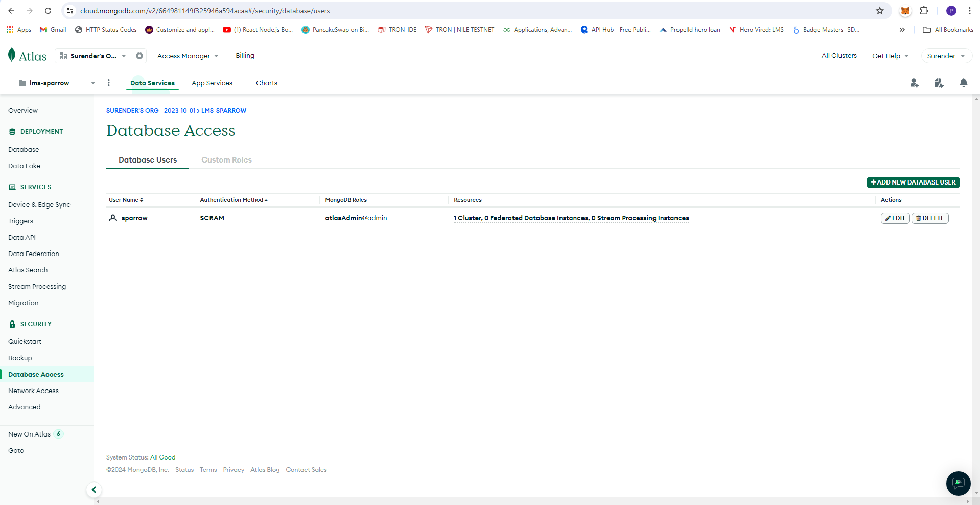Open Network Access in sidebar
The height and width of the screenshot is (505, 980).
coord(33,391)
